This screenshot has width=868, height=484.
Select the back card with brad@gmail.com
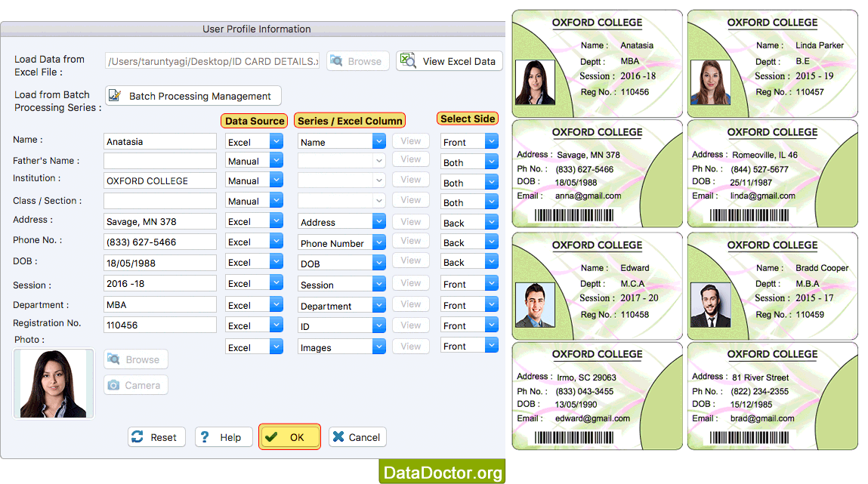pyautogui.click(x=772, y=396)
